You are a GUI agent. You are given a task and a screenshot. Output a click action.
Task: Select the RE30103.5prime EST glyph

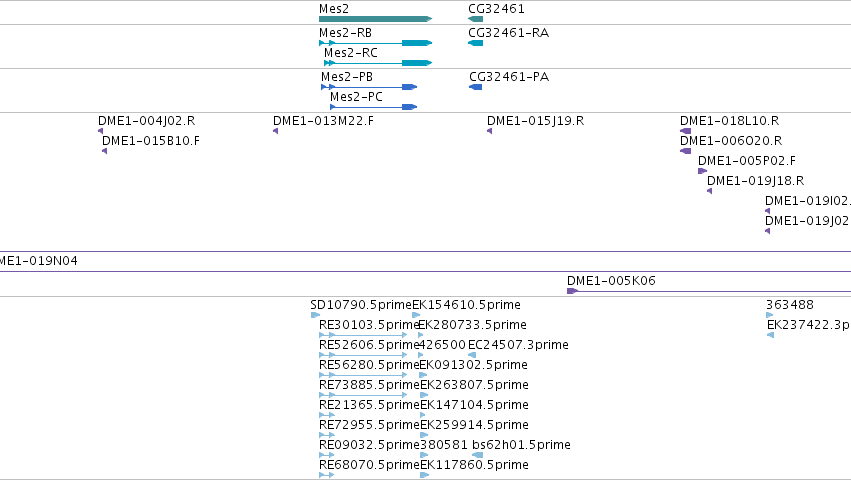coord(363,335)
